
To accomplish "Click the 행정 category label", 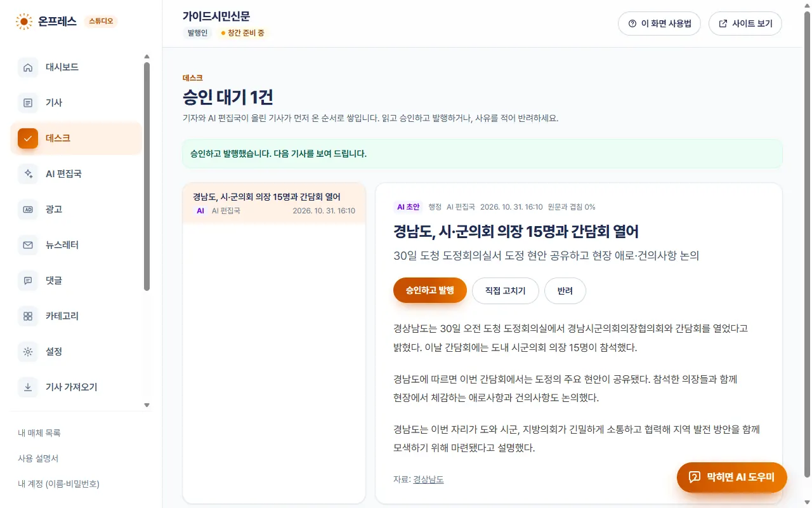I will [x=435, y=207].
